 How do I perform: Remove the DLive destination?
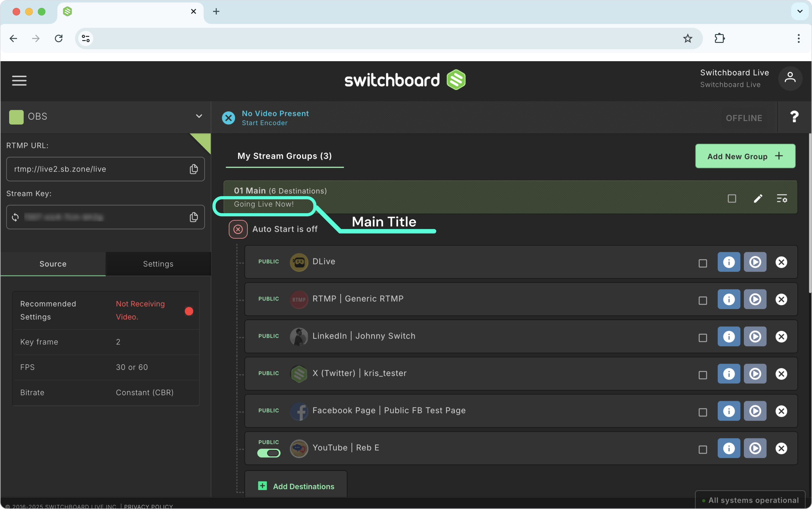click(x=781, y=262)
